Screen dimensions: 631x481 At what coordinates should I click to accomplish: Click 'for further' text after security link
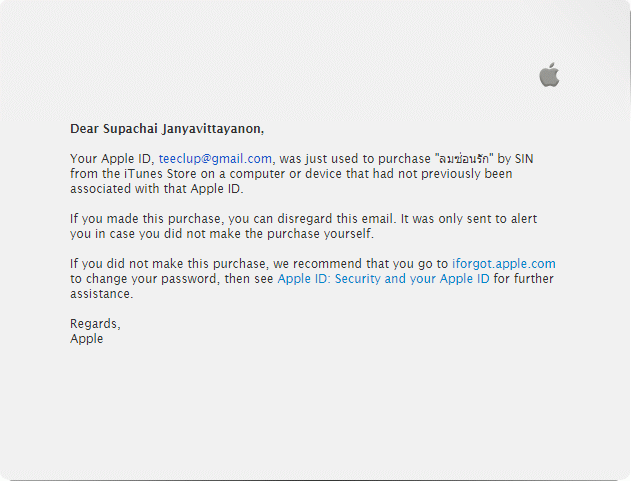tap(524, 279)
